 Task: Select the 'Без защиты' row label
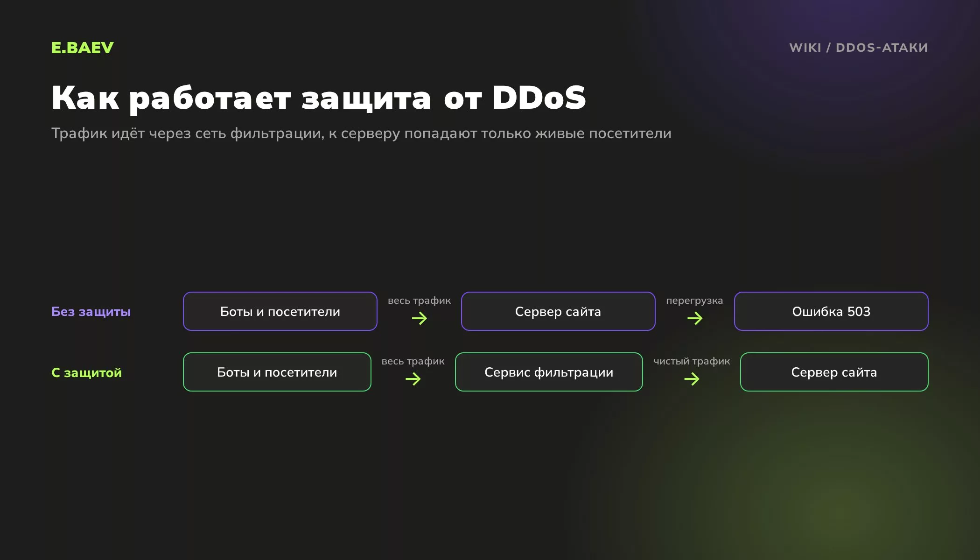(91, 312)
